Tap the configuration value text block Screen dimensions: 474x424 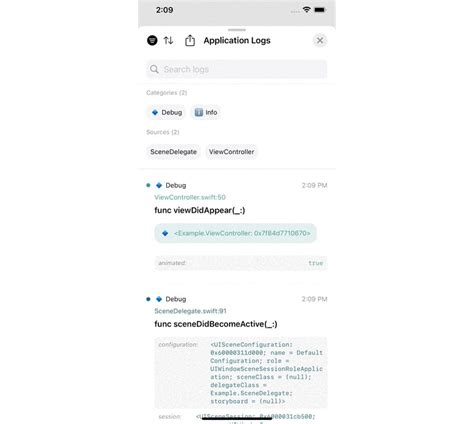click(x=266, y=373)
